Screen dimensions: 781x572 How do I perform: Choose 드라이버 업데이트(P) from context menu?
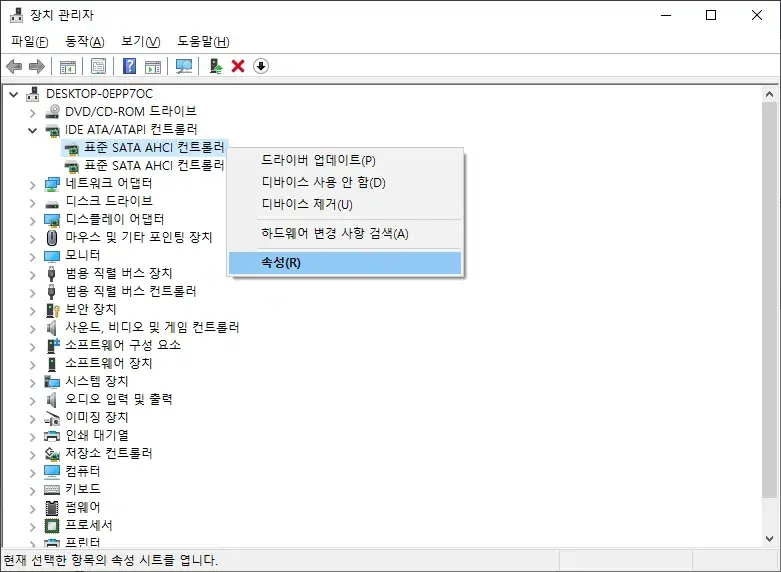[x=345, y=160]
